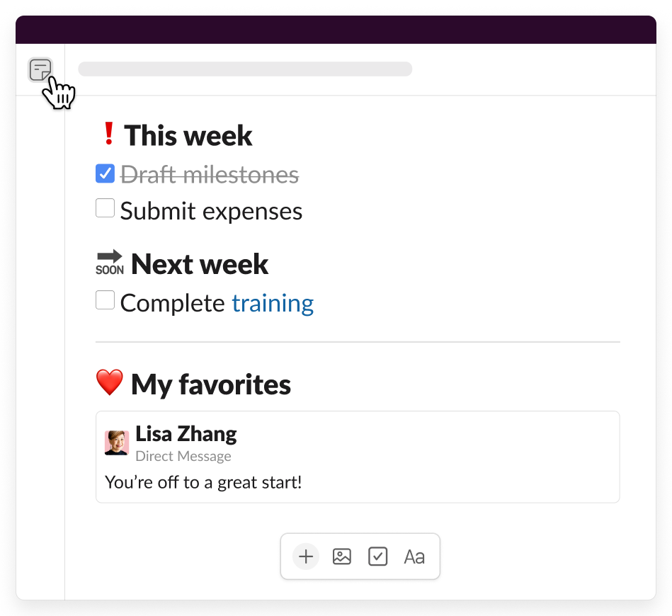Click the gray placeholder bar at top
The height and width of the screenshot is (616, 672).
pos(245,69)
